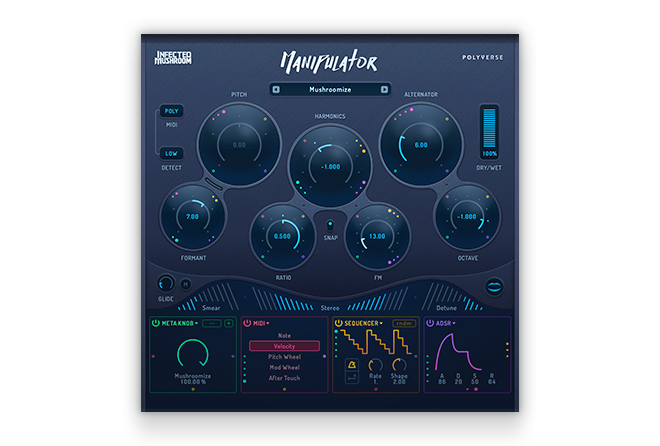
Task: Click the Alternator value 6.00
Action: 421,145
